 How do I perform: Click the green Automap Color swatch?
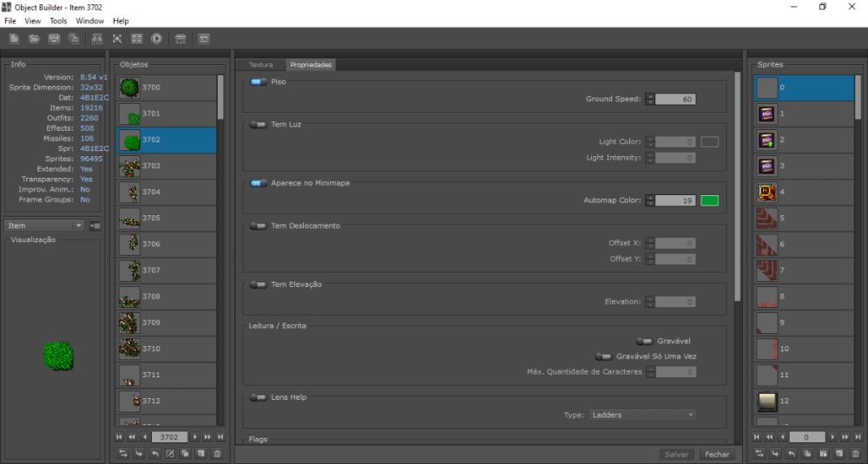pyautogui.click(x=709, y=200)
